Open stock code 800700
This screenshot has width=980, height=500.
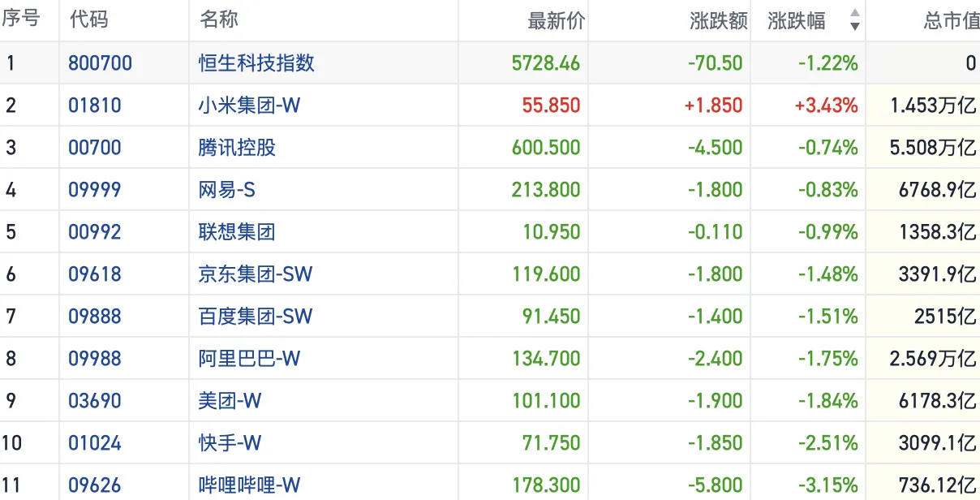[101, 63]
